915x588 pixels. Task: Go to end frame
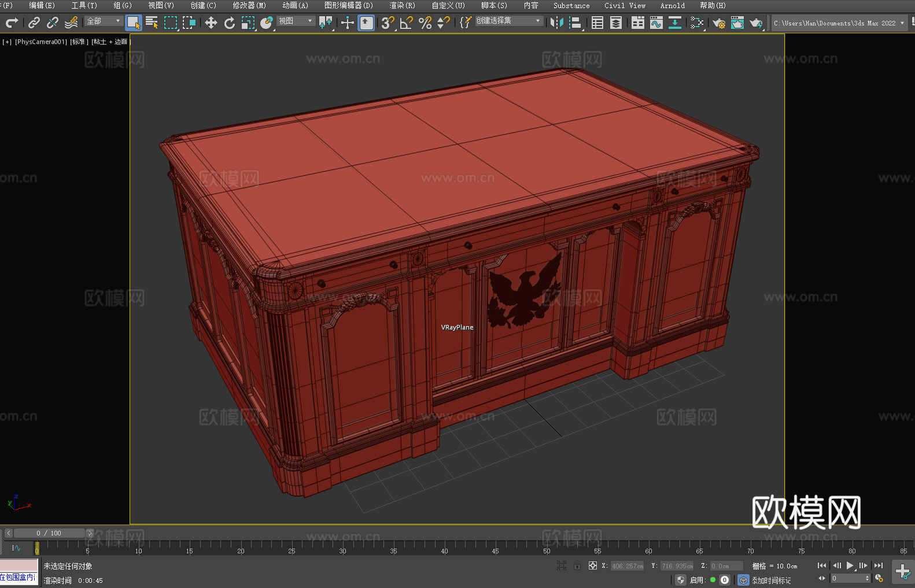(879, 566)
